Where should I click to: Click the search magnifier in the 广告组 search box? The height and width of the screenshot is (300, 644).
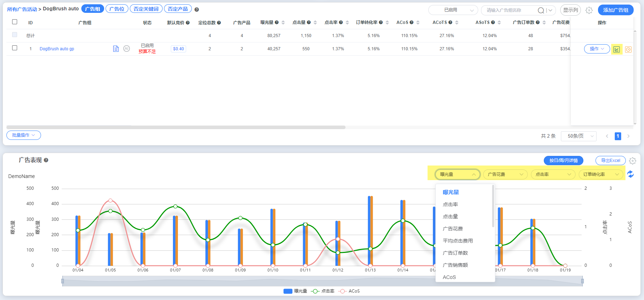pos(541,10)
